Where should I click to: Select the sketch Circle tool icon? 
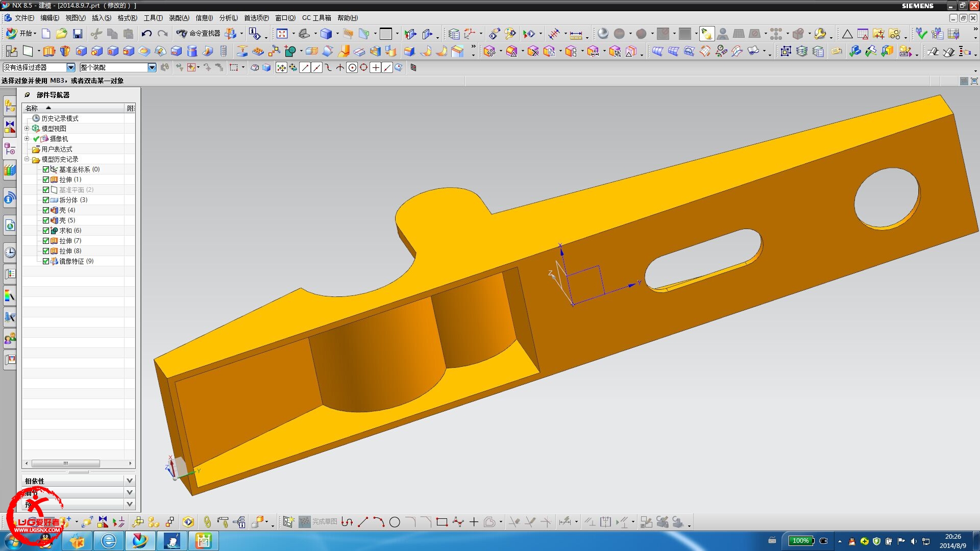coord(395,522)
